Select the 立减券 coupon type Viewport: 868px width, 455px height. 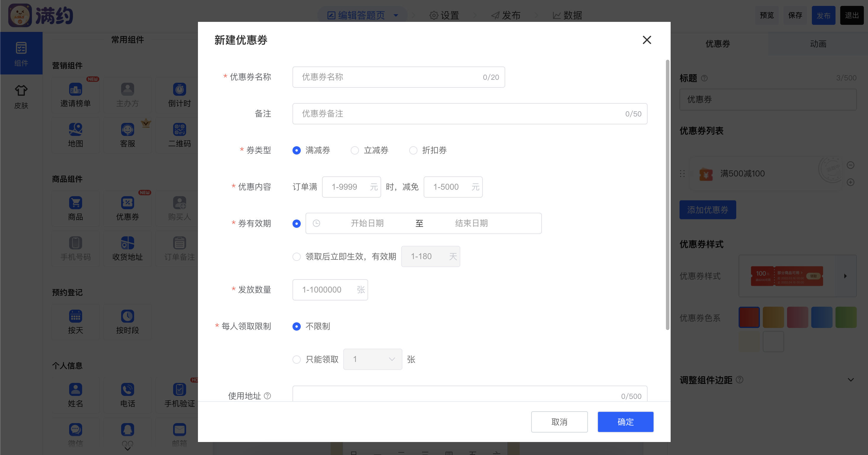point(355,150)
